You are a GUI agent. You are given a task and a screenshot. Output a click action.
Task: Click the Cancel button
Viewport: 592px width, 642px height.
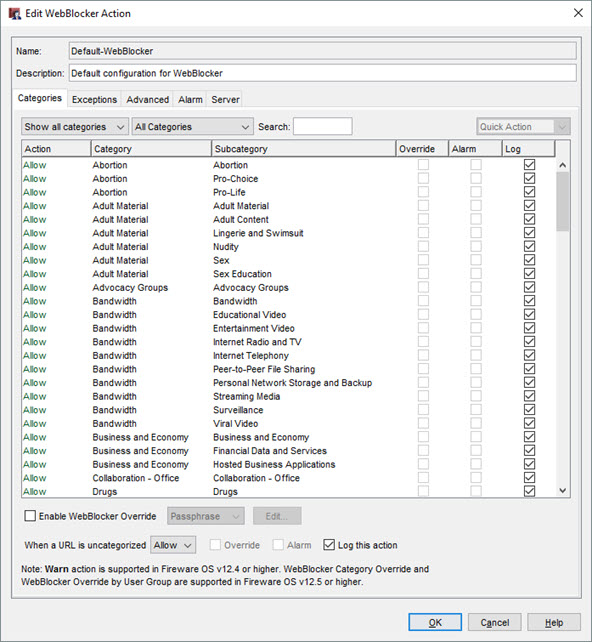[x=495, y=622]
